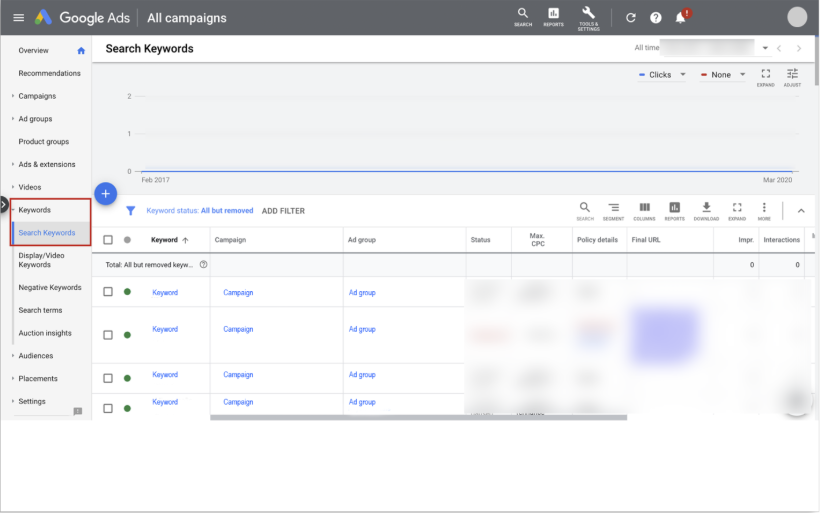Expand Ad groups in sidebar

pyautogui.click(x=13, y=119)
